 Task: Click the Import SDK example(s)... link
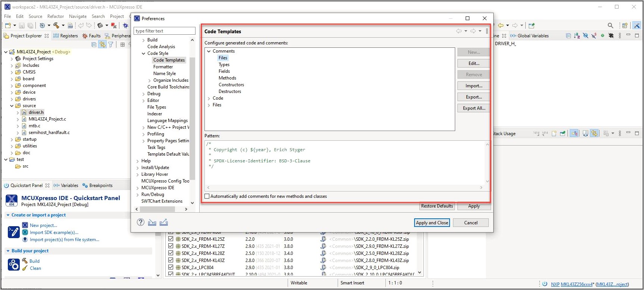click(54, 232)
